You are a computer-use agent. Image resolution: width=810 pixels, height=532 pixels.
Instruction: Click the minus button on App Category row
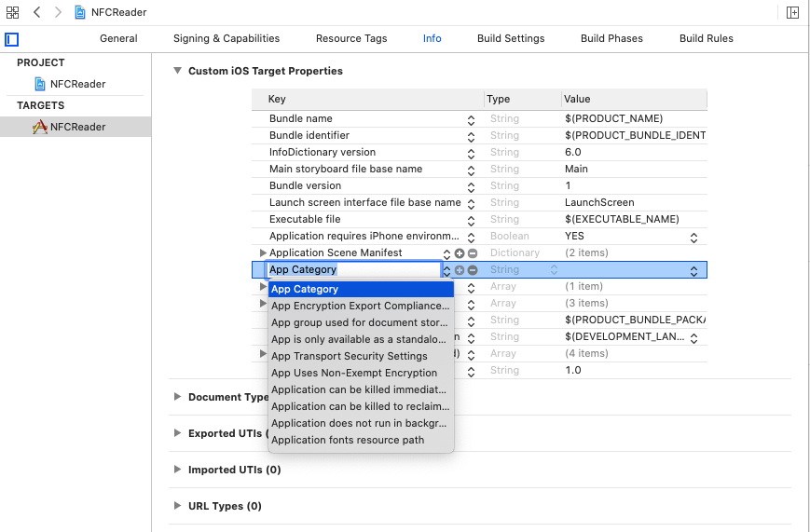(x=473, y=270)
